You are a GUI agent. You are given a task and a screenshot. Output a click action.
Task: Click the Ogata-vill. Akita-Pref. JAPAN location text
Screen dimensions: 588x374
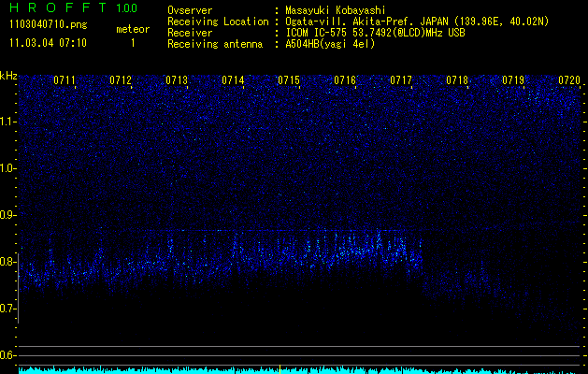tap(417, 22)
